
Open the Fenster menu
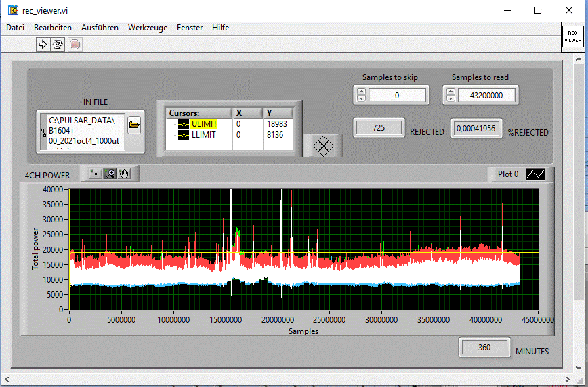click(190, 28)
